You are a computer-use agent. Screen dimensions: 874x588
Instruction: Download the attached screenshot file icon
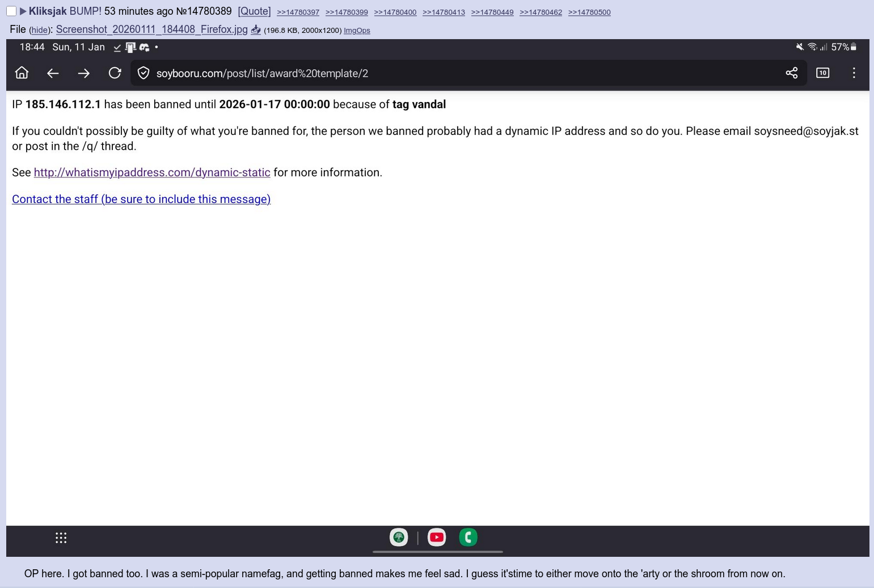pos(256,29)
